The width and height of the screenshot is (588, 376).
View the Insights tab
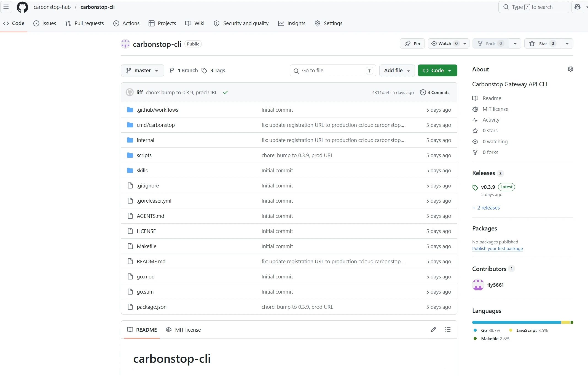coord(292,23)
